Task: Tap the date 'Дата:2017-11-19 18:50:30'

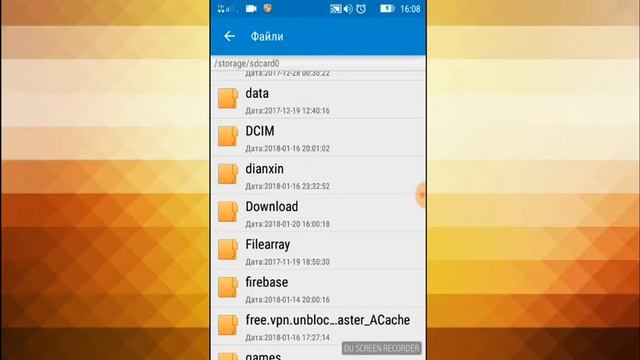Action: (x=287, y=262)
